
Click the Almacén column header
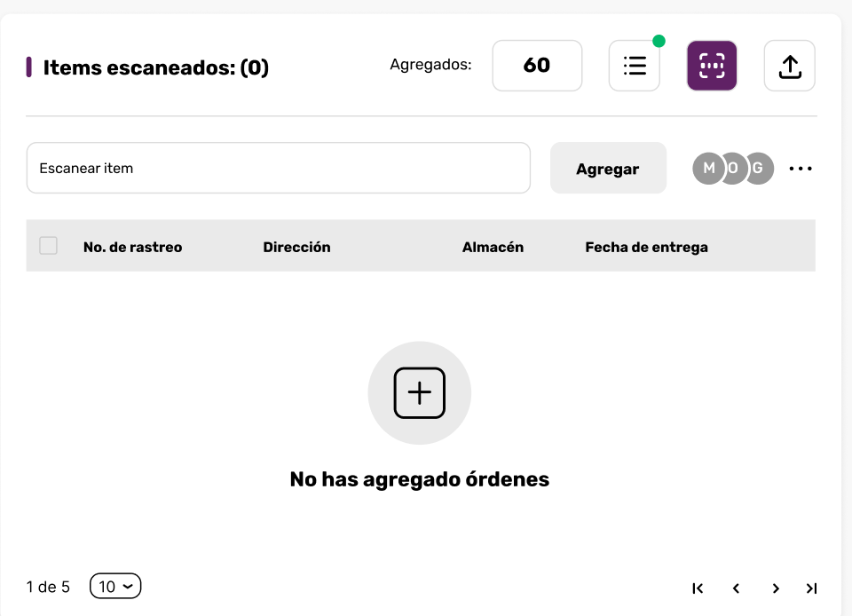click(x=493, y=247)
